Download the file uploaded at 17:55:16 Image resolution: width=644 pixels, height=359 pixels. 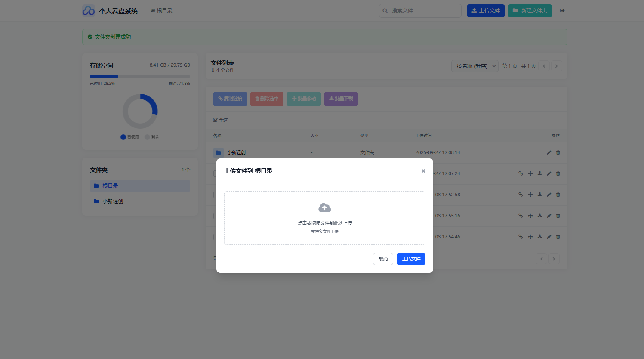click(x=539, y=216)
